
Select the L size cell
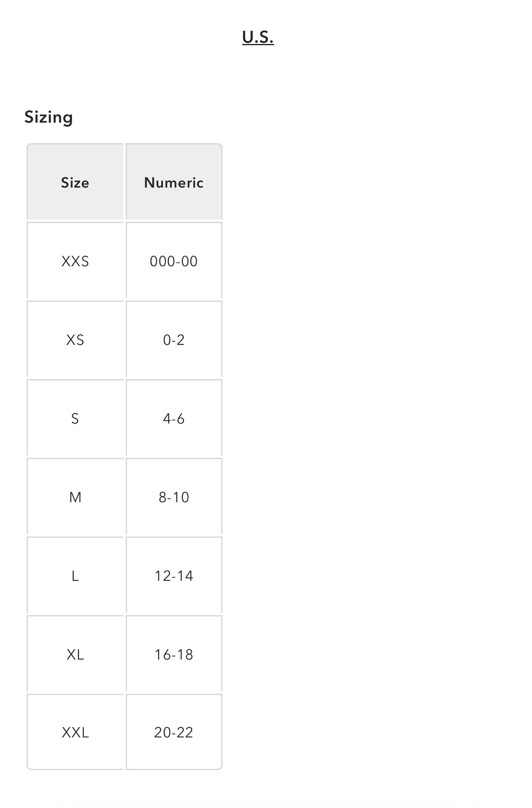pos(75,575)
